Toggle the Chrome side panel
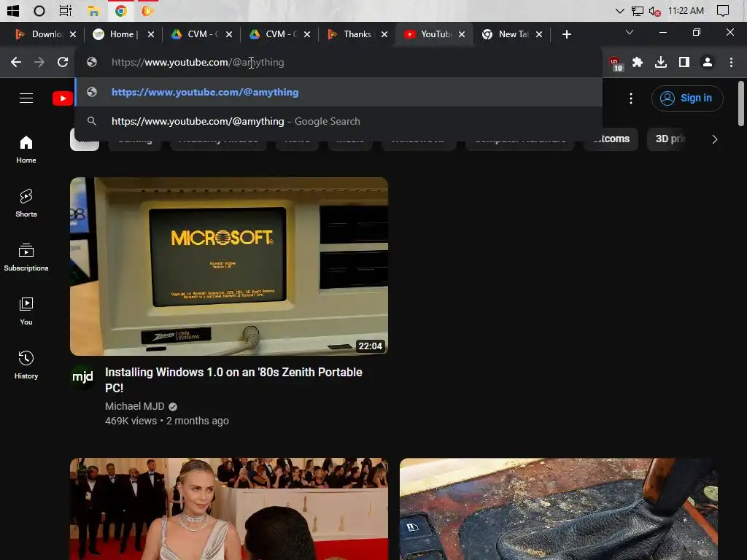Viewport: 747px width, 560px height. 684,62
